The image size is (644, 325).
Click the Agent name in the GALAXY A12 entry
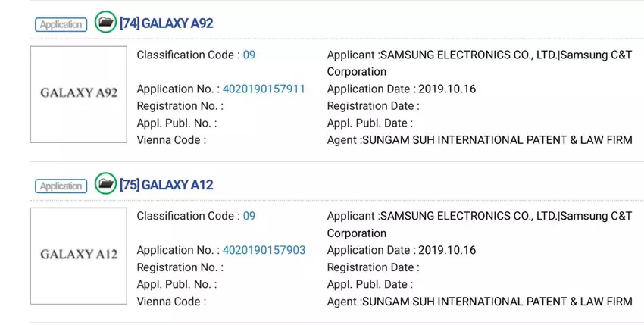click(497, 301)
